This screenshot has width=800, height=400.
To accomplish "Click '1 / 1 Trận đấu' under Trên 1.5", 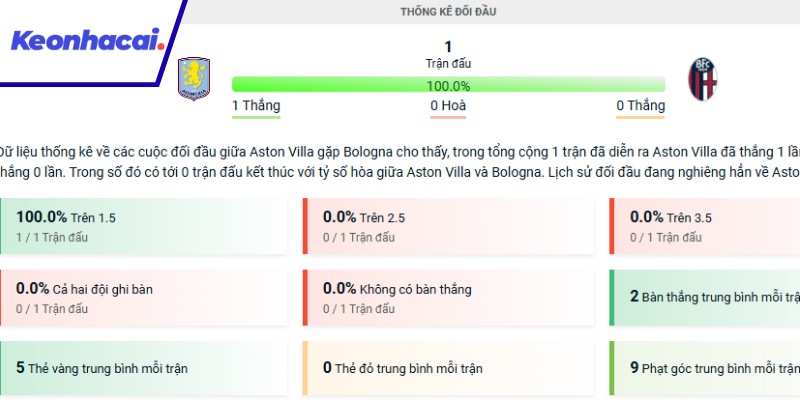I will click(51, 237).
